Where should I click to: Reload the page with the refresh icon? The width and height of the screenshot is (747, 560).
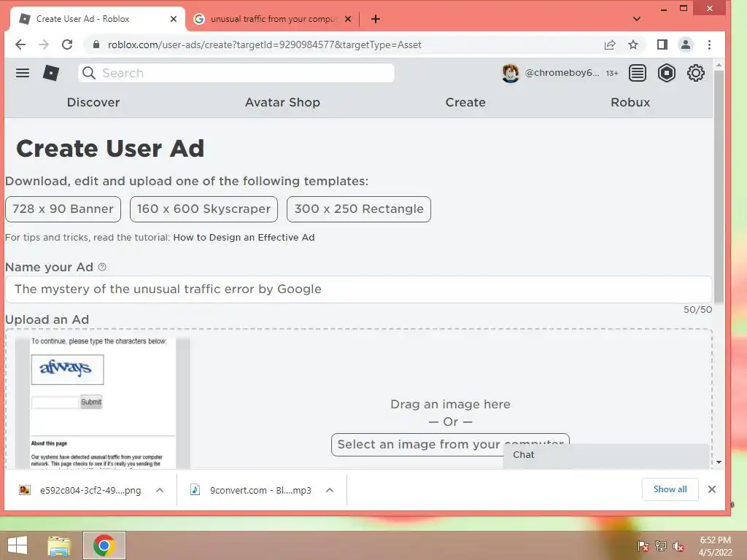[67, 44]
